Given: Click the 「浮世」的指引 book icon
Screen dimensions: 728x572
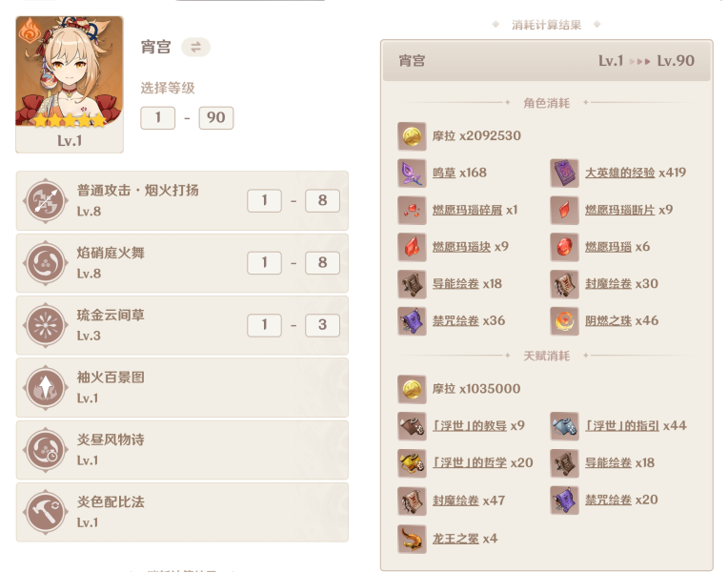Looking at the screenshot, I should click(x=564, y=426).
